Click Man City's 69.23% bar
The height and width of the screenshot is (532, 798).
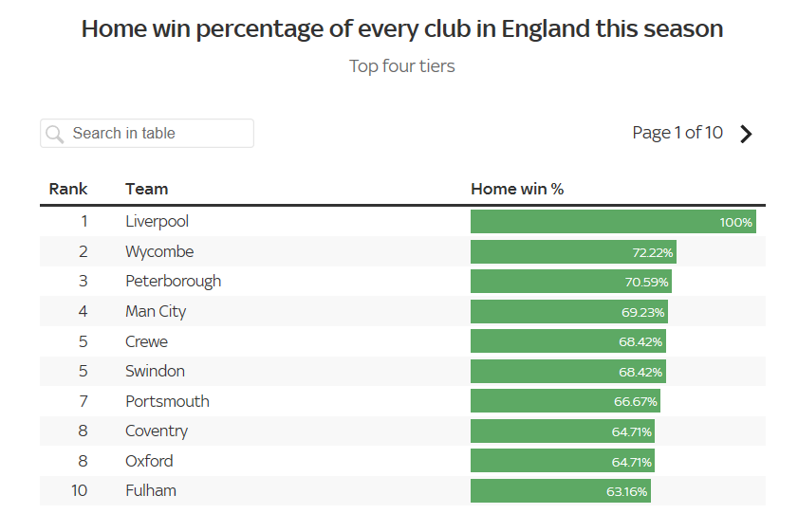tap(568, 311)
